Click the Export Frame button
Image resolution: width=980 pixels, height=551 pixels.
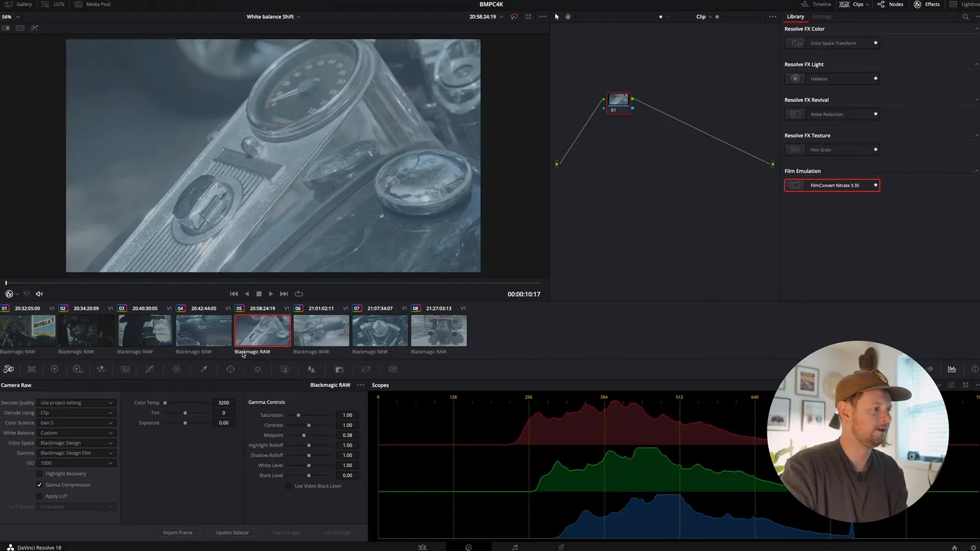coord(178,533)
